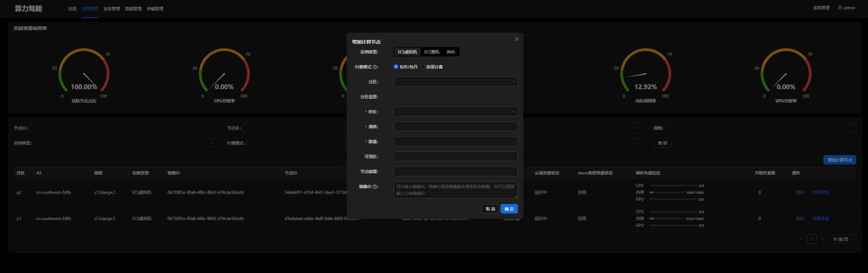Screen dimensions: 868x273
Task: Focus the 数量 input field
Action: (455, 141)
